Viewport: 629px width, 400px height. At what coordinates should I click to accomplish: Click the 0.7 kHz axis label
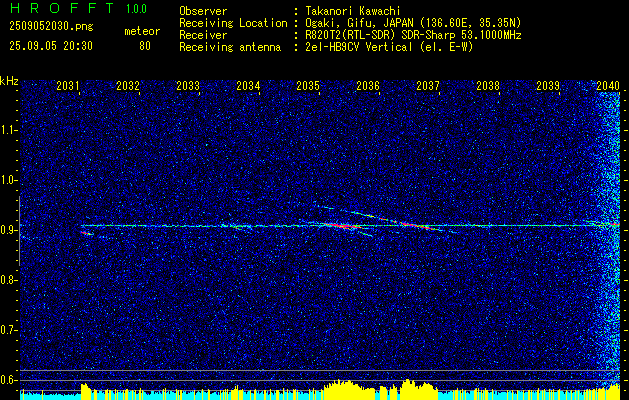click(8, 330)
